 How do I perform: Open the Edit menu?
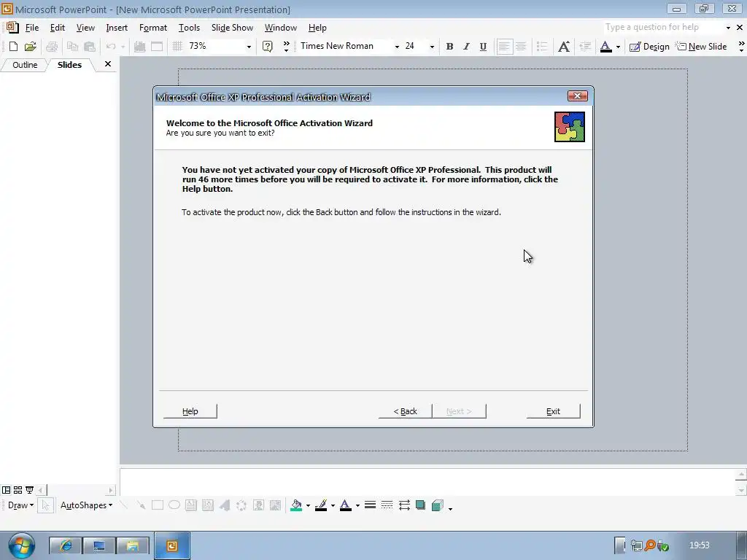[57, 28]
